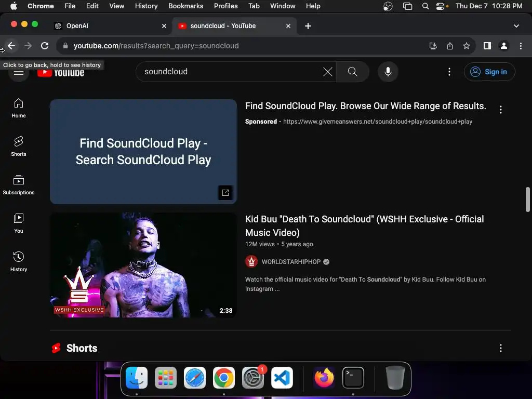
Task: Click into the YouTube search field
Action: point(231,72)
